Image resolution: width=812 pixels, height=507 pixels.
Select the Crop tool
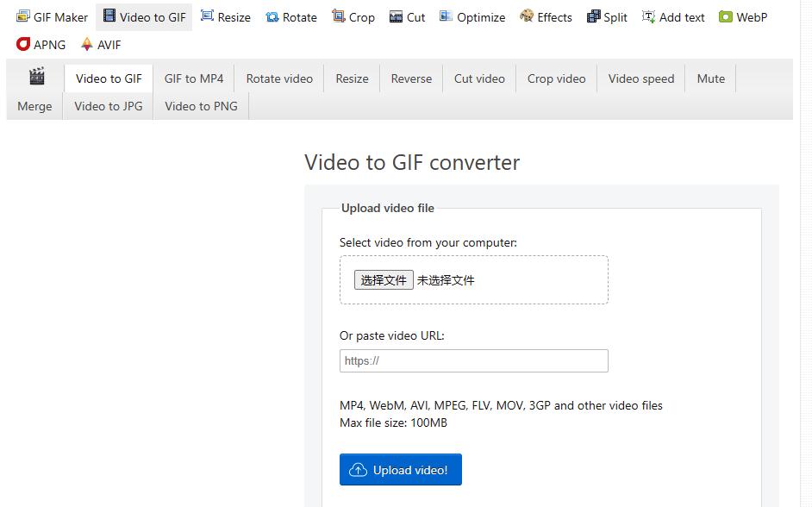[353, 16]
